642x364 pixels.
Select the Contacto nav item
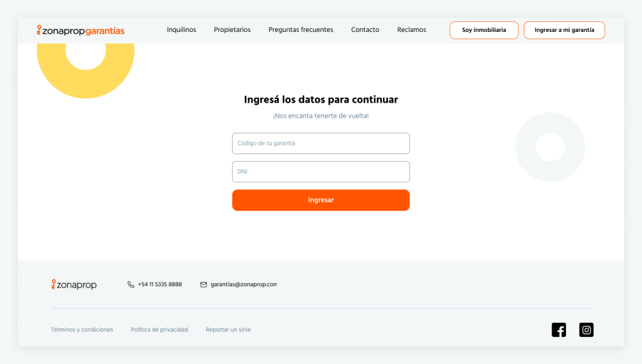pos(366,30)
